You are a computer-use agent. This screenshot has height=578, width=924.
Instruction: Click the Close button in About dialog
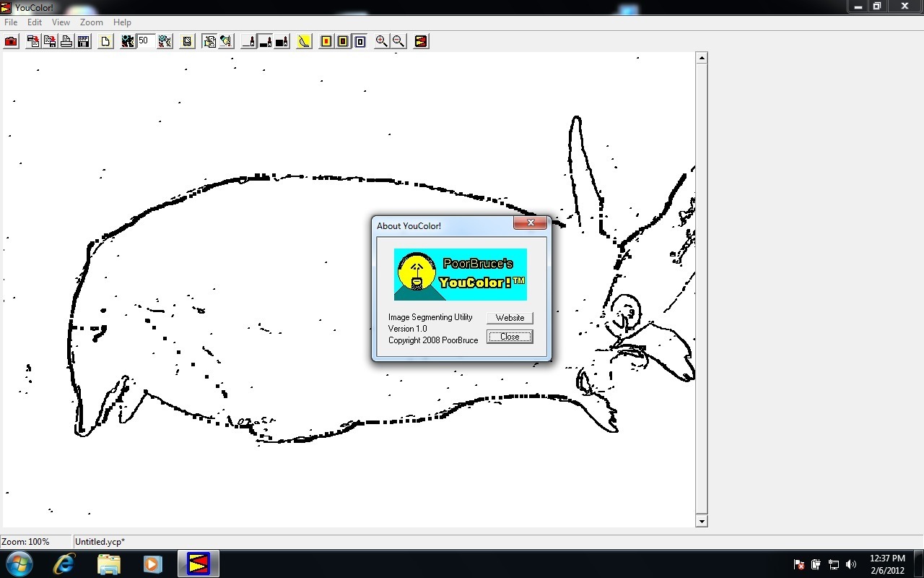pyautogui.click(x=510, y=337)
